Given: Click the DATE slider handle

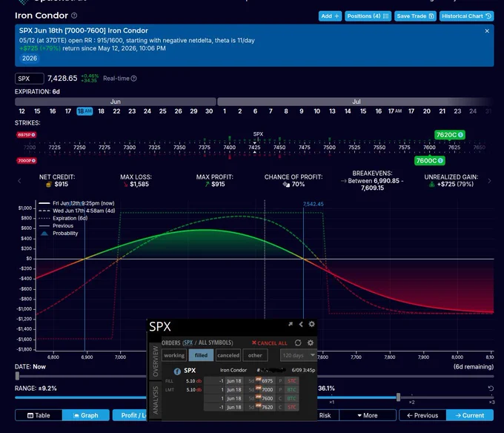Looking at the screenshot, I should click(x=17, y=376).
